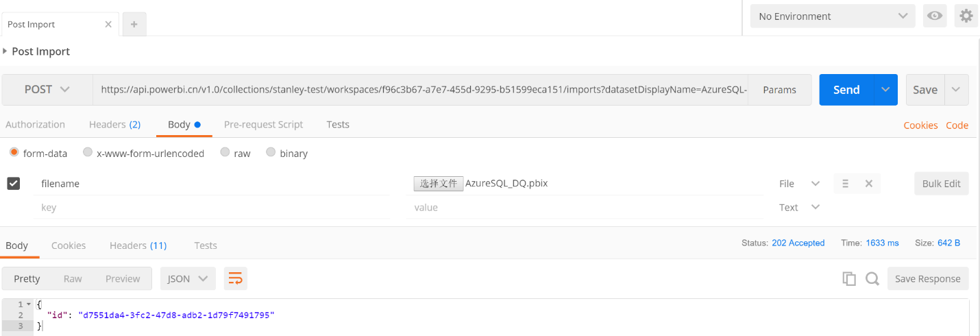Click the blue Send button
980x336 pixels.
tap(846, 90)
